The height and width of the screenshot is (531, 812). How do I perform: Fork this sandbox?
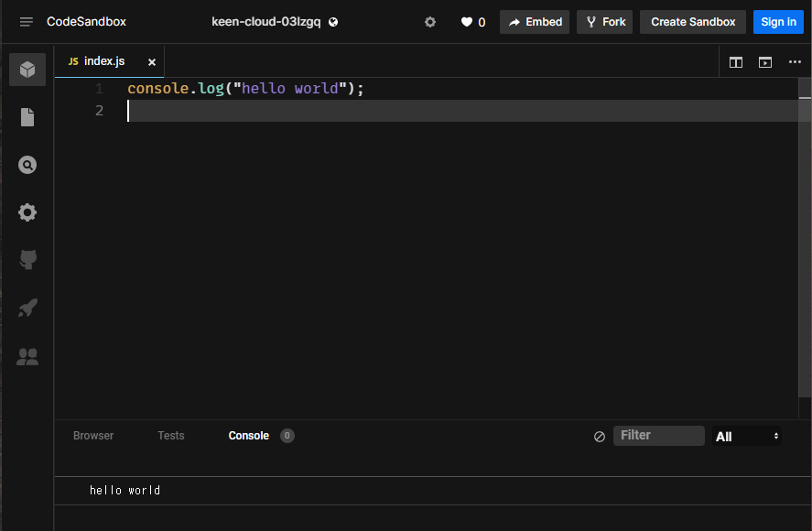tap(605, 22)
